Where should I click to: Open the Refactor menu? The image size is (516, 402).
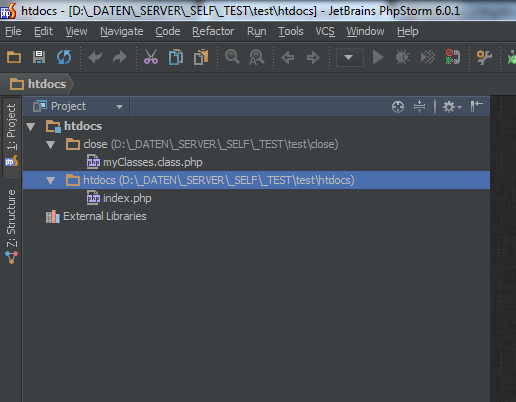point(213,31)
